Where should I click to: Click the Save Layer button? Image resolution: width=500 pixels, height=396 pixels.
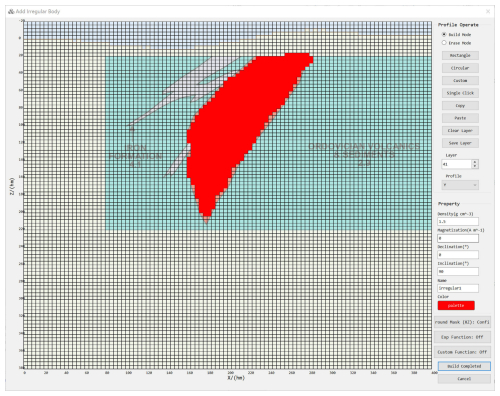(x=460, y=143)
